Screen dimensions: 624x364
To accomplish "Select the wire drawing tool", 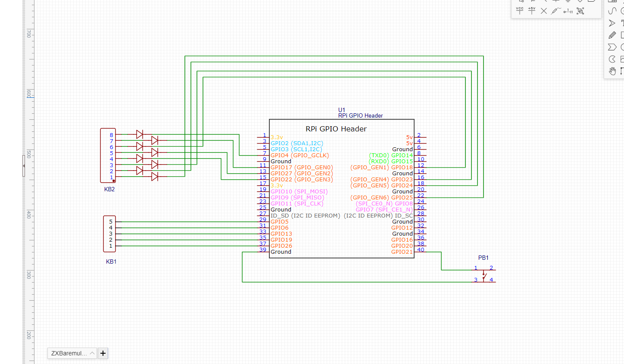I will click(546, 2).
